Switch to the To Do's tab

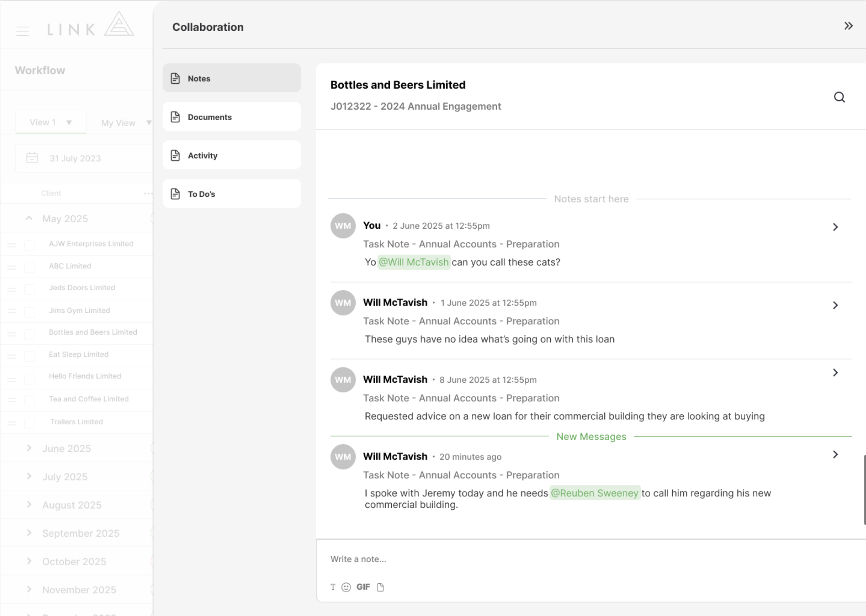(232, 194)
